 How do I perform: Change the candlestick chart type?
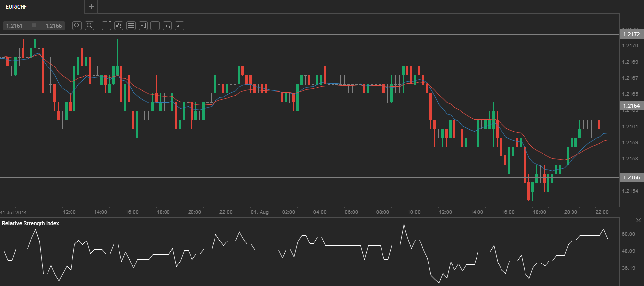[119, 26]
